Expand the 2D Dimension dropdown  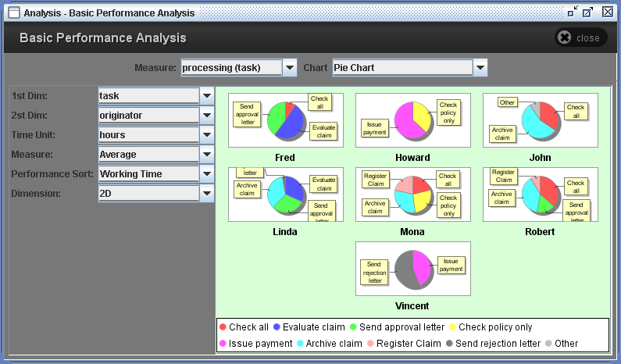(x=207, y=193)
